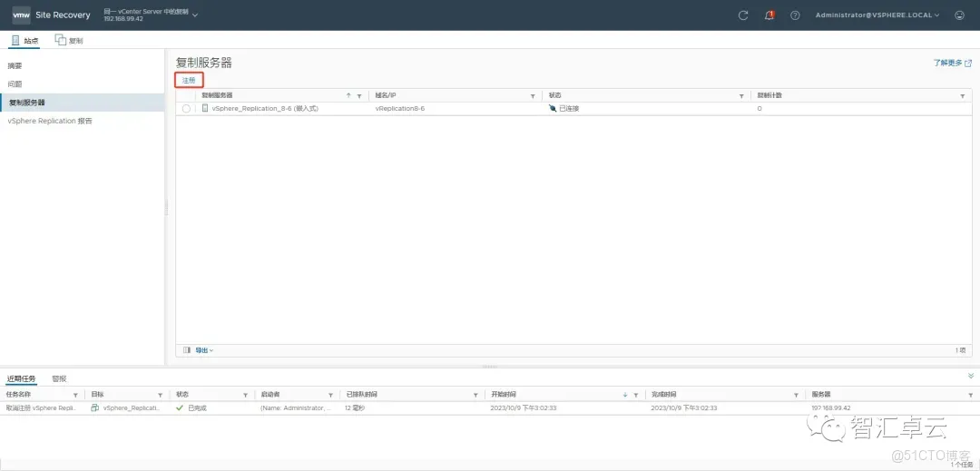Open the 了解更多 learn more link
Viewport: 980px width, 471px height.
(953, 64)
